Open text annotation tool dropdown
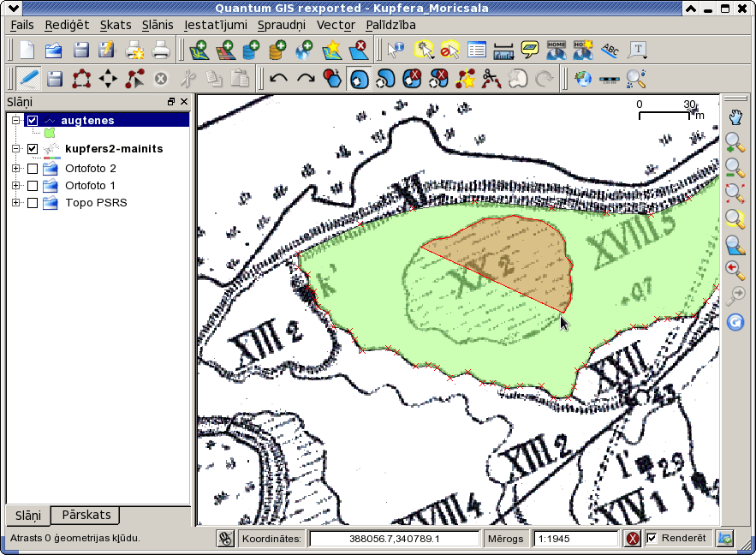Viewport: 756px width, 555px height. tap(645, 57)
